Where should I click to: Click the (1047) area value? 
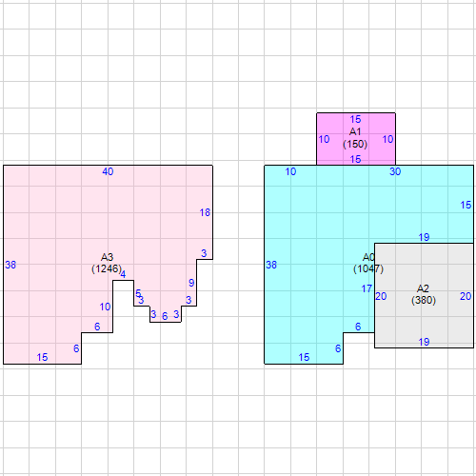368,268
